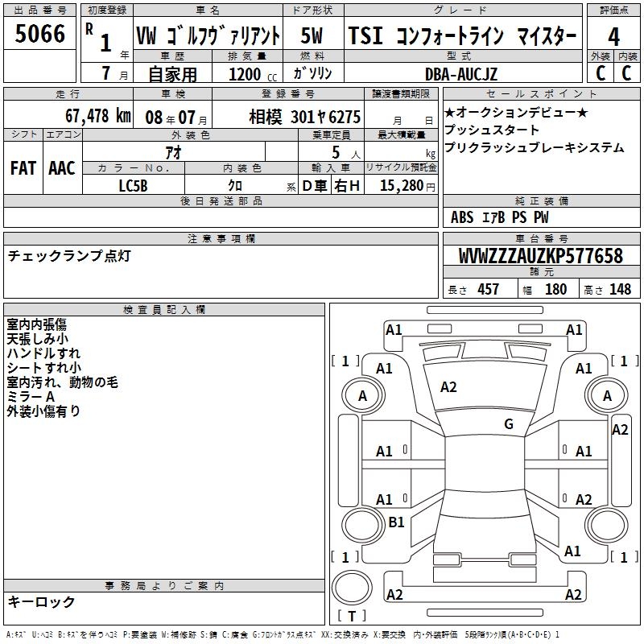
Task: Click mileage 67,478 km
Action: point(98,116)
